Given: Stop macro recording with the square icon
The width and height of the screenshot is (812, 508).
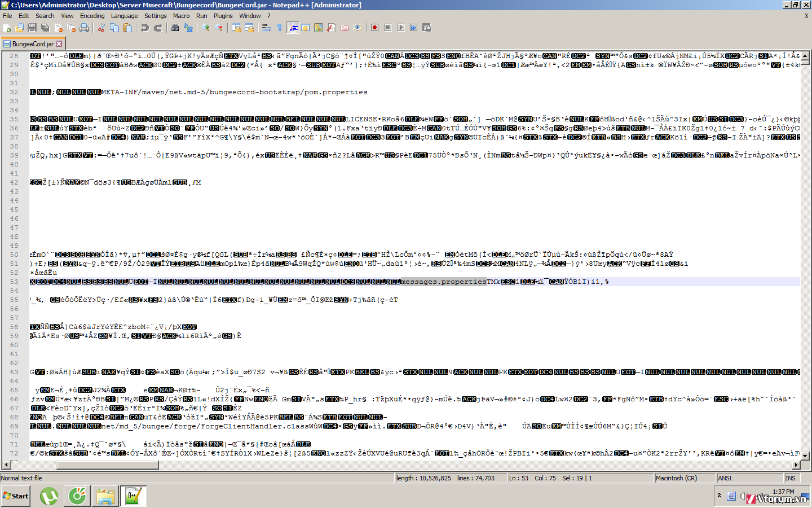Looking at the screenshot, I should 388,28.
